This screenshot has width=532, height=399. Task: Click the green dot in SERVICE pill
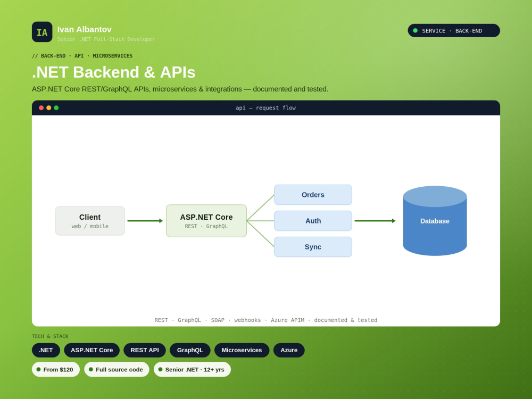[x=415, y=30]
